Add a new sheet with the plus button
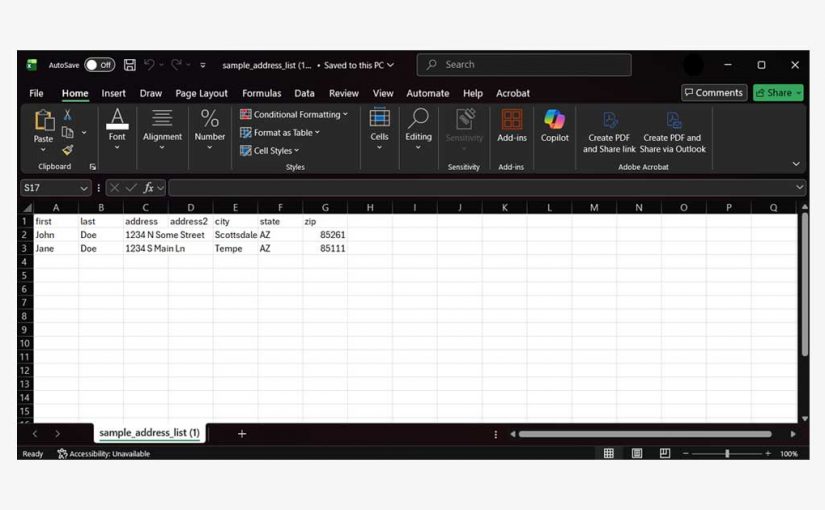This screenshot has height=510, width=825. click(242, 434)
